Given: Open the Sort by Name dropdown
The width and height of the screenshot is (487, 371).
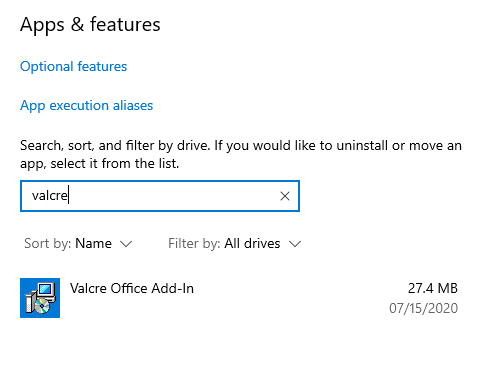Looking at the screenshot, I should point(78,243).
